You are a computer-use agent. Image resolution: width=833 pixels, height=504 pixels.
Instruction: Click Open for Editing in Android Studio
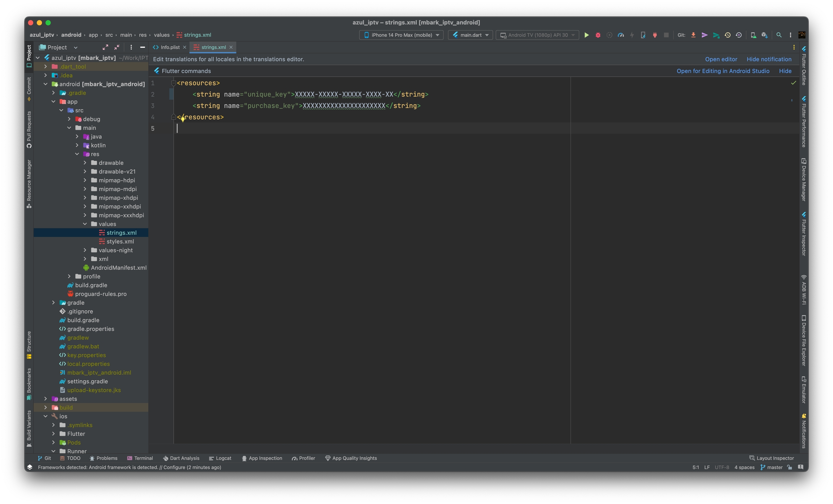pos(723,71)
